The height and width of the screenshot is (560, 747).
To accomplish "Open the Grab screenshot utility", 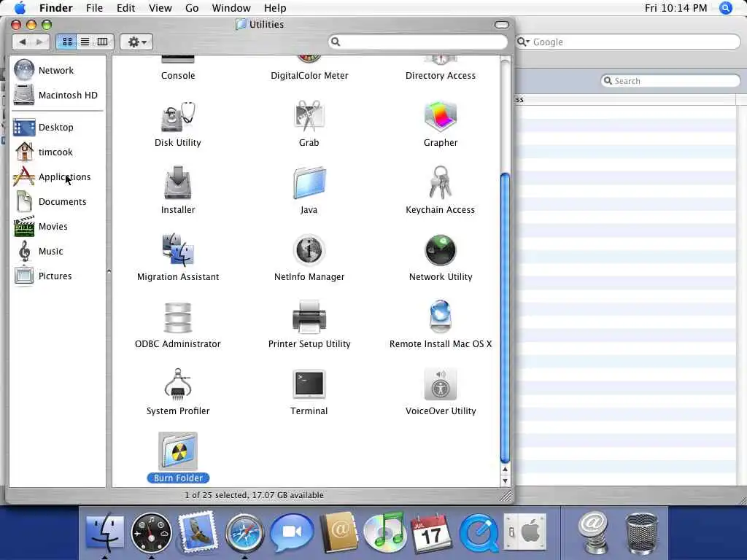I will pyautogui.click(x=309, y=116).
